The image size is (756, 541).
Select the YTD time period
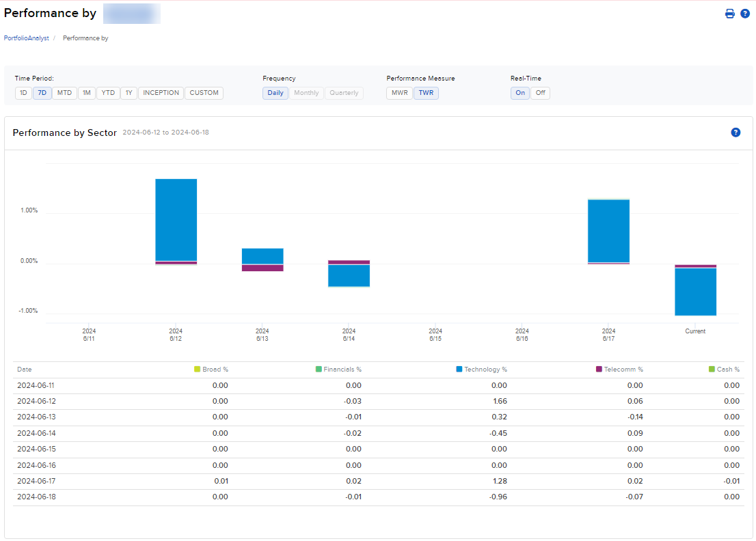click(107, 93)
